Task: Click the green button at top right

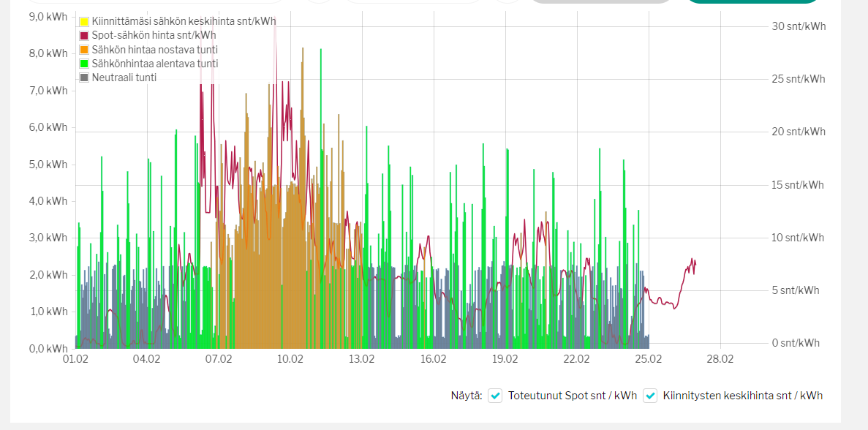Action: tap(754, 1)
